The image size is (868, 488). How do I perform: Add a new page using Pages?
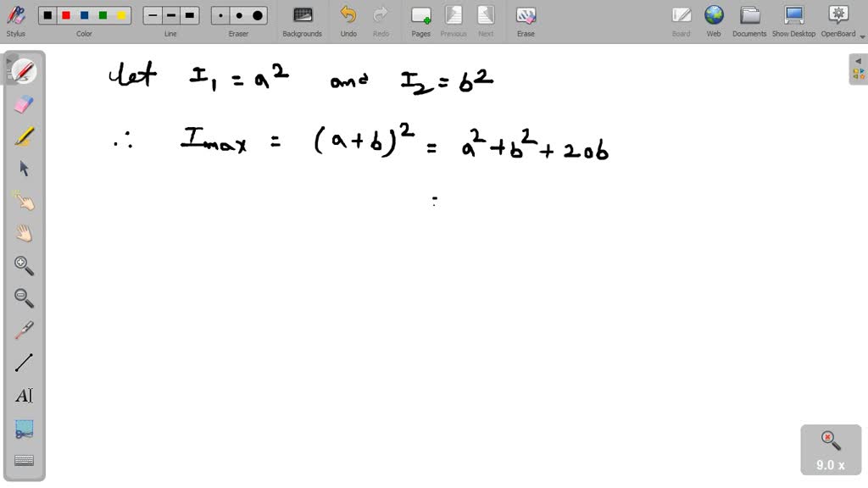420,15
